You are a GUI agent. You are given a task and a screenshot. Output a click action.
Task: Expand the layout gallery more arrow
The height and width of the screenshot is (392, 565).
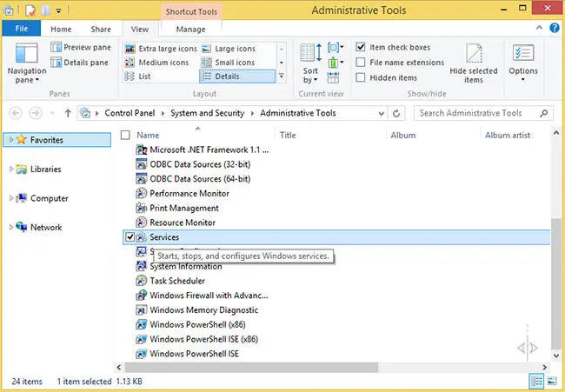[282, 76]
